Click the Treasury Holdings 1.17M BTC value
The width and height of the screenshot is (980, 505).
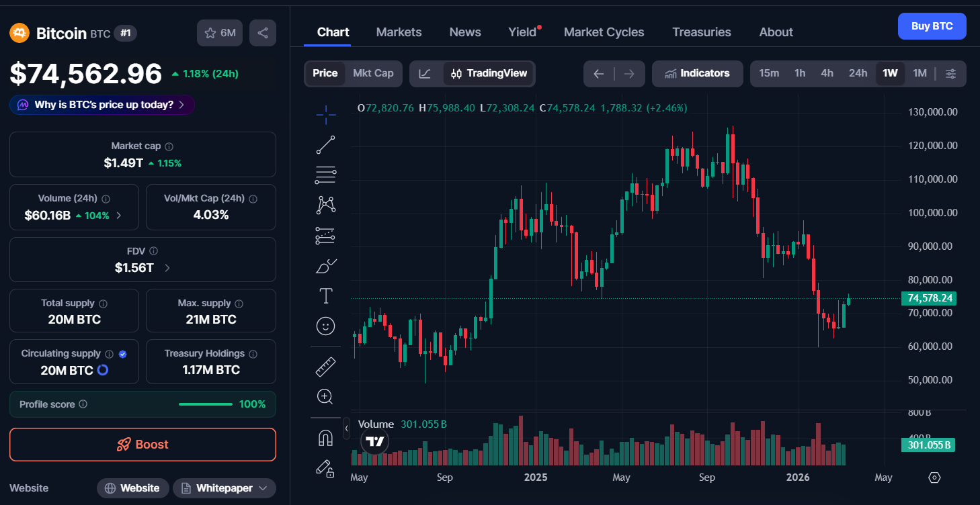[211, 370]
